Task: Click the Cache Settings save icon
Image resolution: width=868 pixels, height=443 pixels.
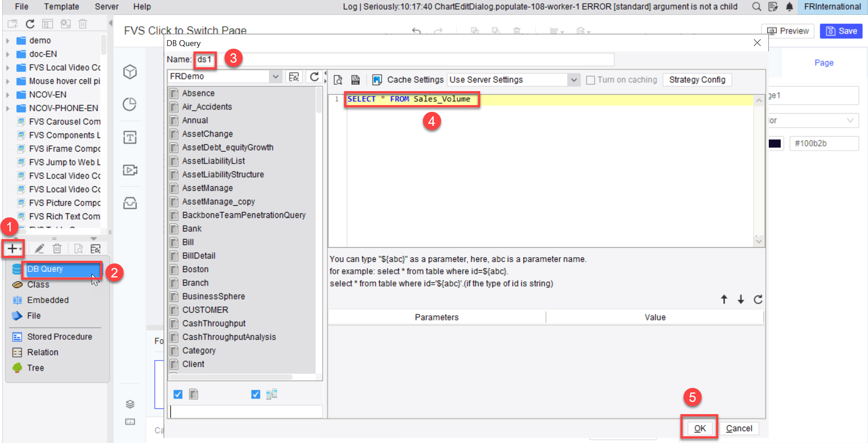Action: coord(377,80)
